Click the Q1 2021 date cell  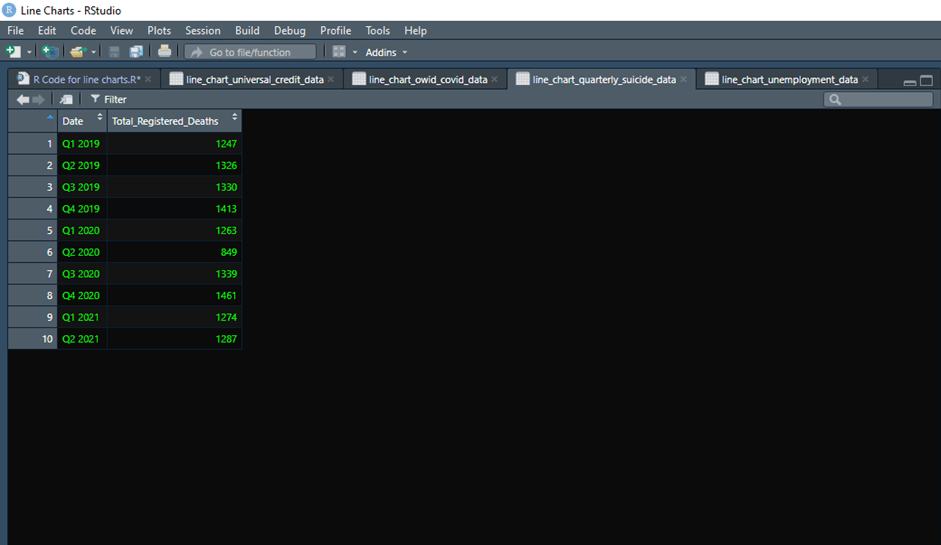tap(81, 317)
